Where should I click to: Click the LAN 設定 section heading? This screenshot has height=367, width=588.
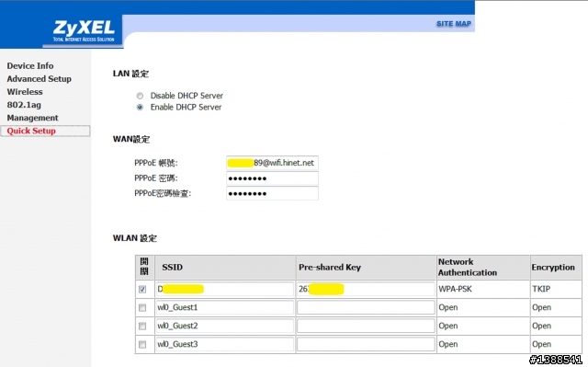pyautogui.click(x=130, y=74)
